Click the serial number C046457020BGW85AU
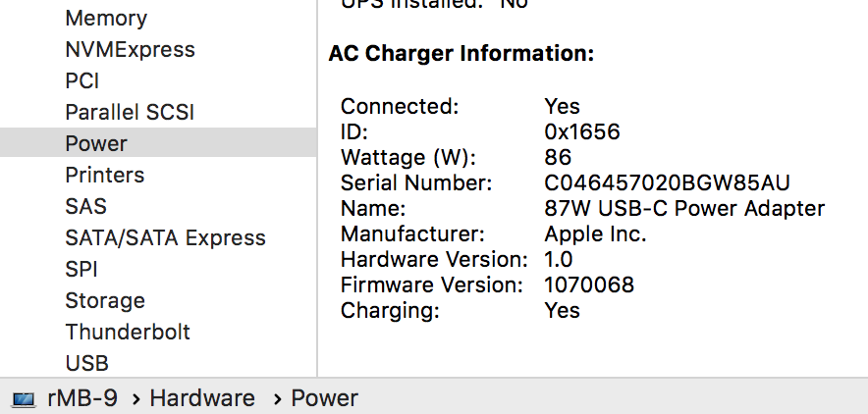 [x=667, y=183]
